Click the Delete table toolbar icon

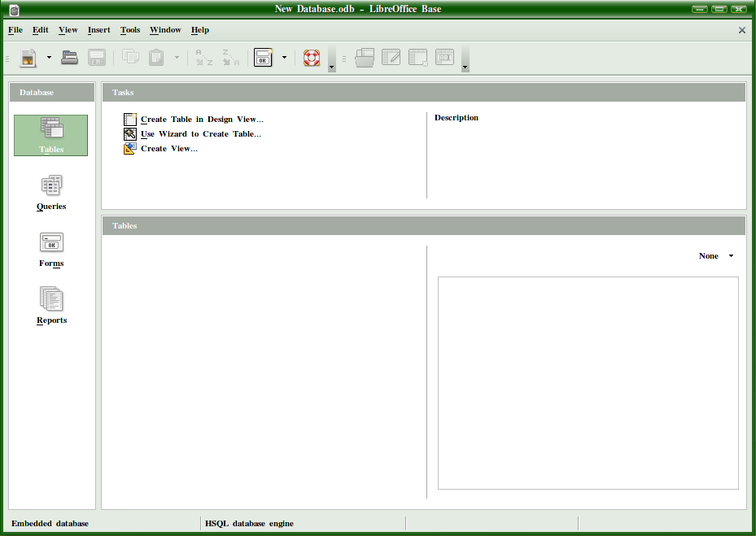point(418,58)
